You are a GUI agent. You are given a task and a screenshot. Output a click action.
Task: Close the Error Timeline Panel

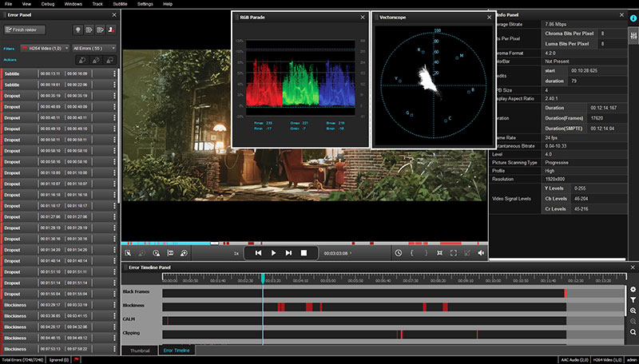(x=633, y=267)
